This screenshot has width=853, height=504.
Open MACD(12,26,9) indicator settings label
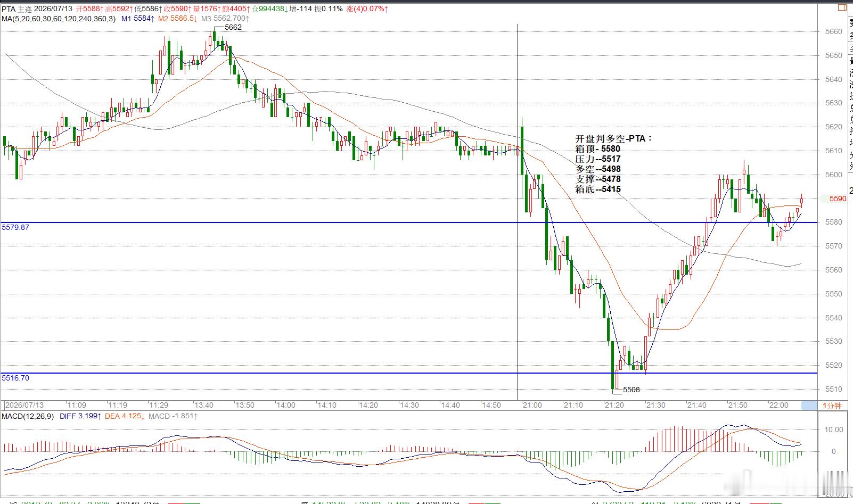(x=28, y=416)
